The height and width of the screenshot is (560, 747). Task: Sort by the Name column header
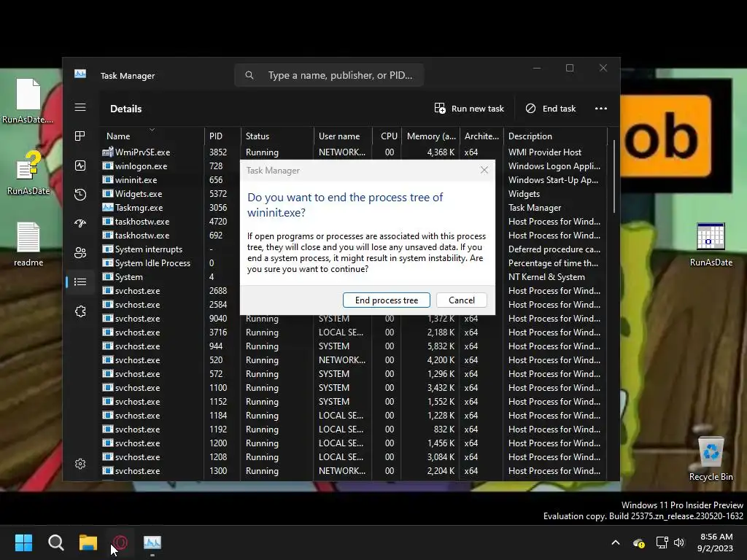(152, 136)
